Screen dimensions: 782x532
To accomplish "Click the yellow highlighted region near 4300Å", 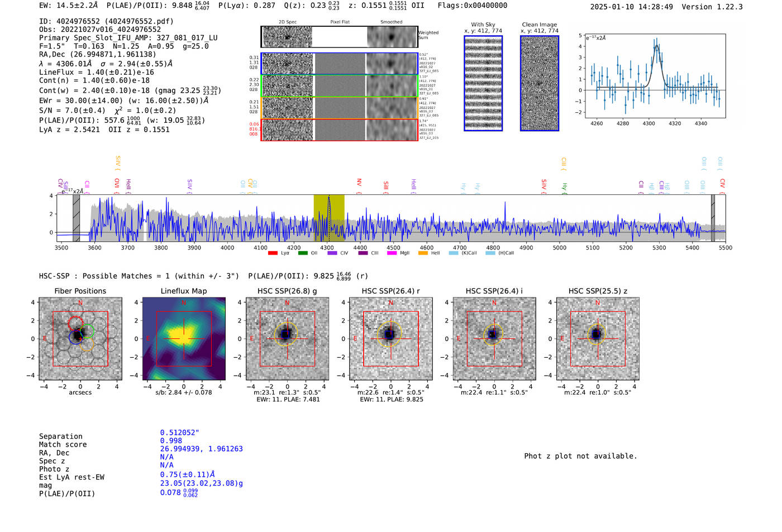I will pyautogui.click(x=329, y=218).
